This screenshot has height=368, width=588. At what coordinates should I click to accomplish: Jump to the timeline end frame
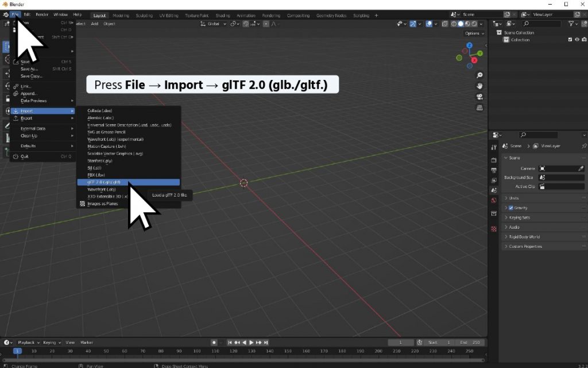click(x=266, y=343)
